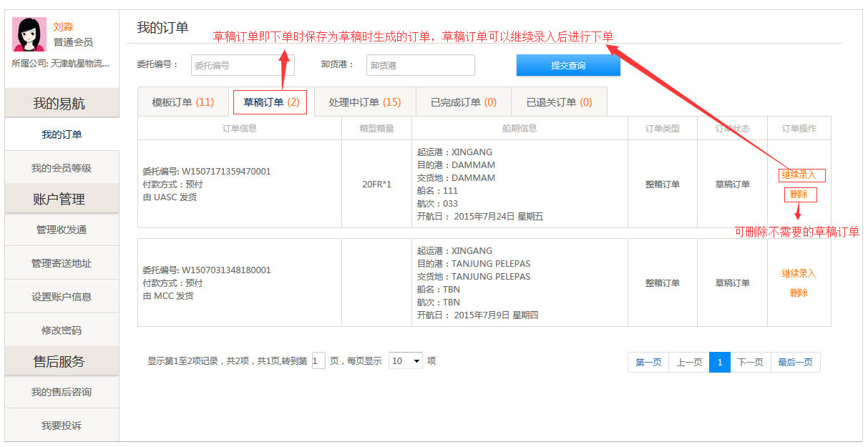
Task: Go to 下一页 in pagination
Action: tap(750, 363)
